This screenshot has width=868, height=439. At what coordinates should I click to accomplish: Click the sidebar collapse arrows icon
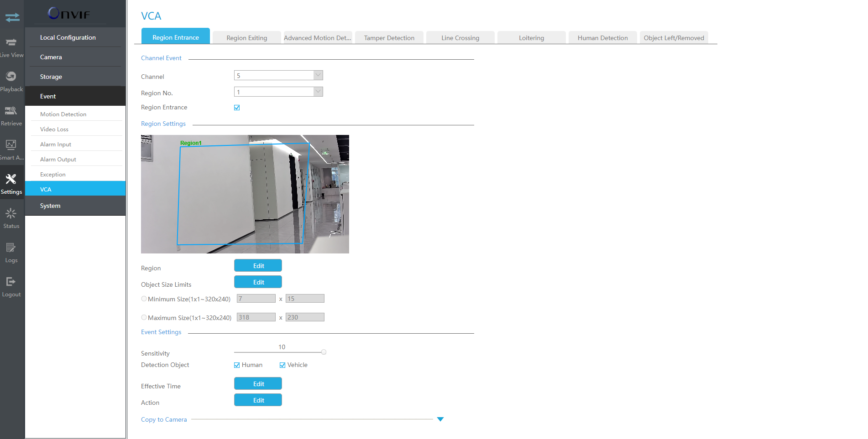coord(12,17)
